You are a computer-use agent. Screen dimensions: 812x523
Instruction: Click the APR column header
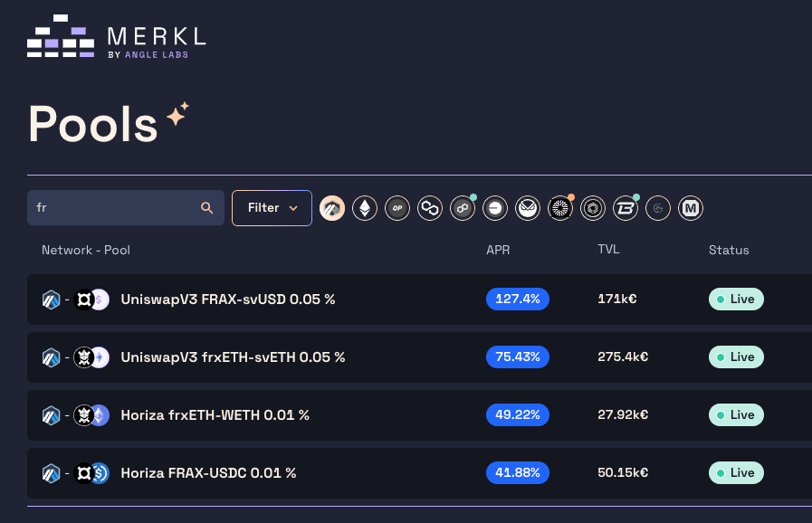coord(498,250)
